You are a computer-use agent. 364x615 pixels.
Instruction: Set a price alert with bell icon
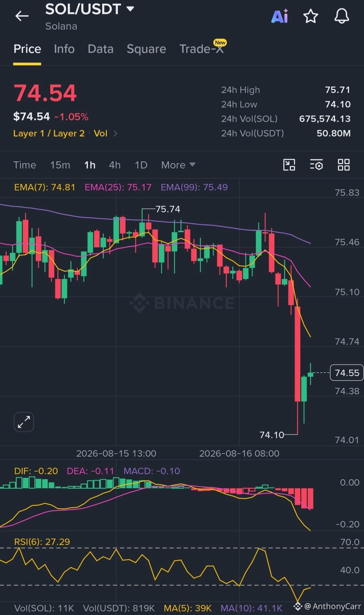tap(341, 16)
